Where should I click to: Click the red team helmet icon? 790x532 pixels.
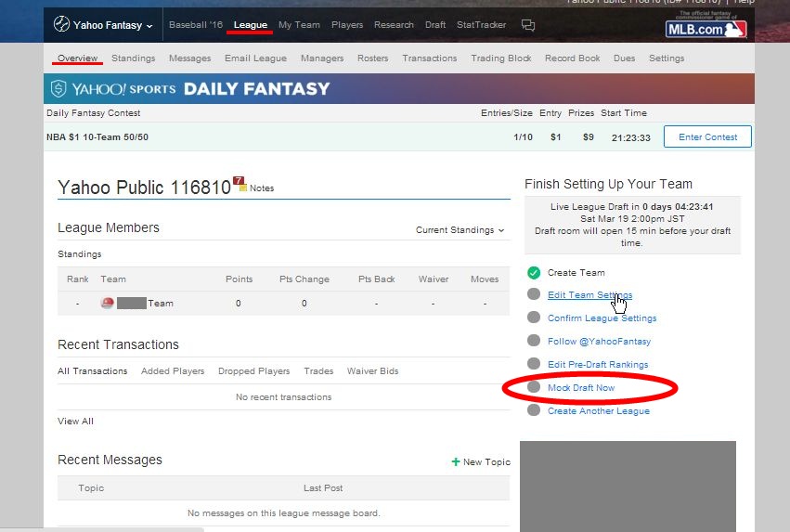pos(107,303)
